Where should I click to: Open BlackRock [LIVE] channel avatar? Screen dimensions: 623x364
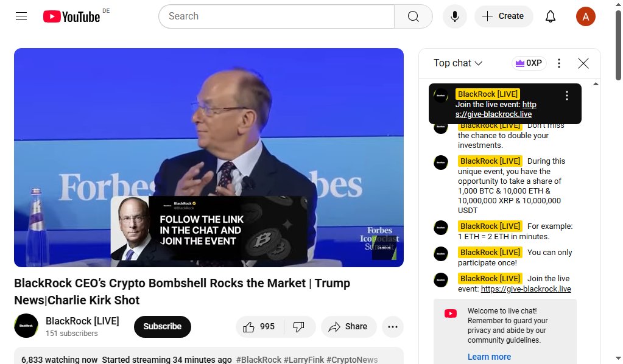pos(26,326)
